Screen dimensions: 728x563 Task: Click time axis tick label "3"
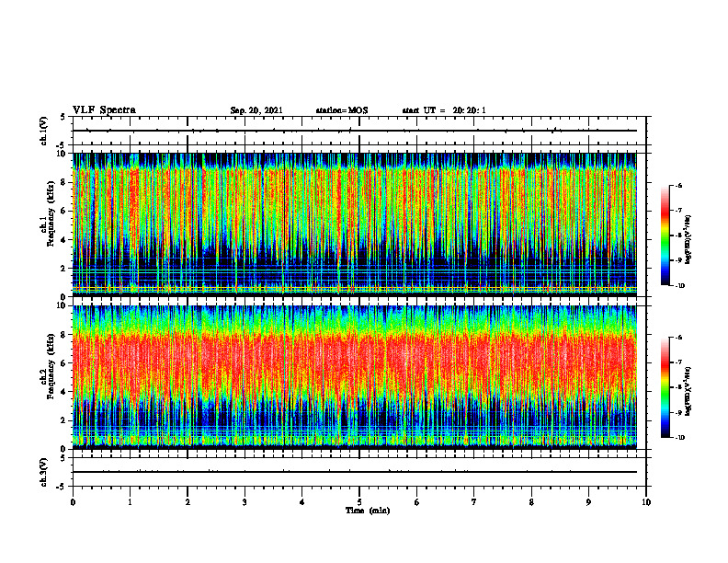point(245,502)
